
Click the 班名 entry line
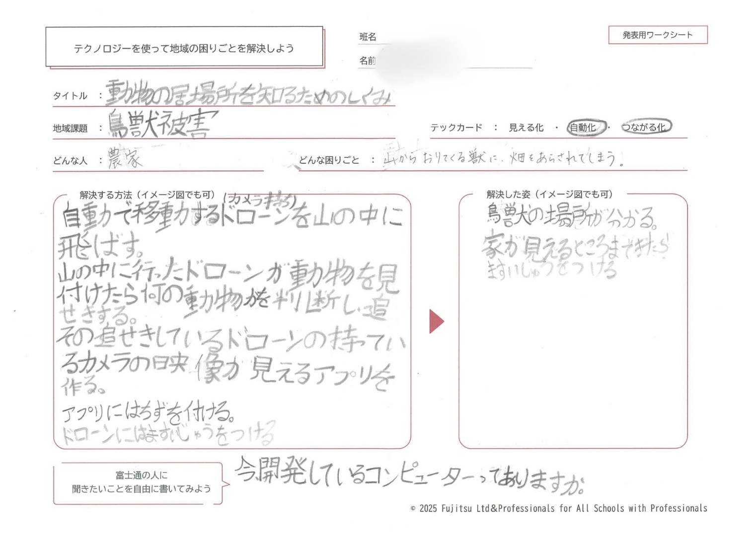[447, 37]
